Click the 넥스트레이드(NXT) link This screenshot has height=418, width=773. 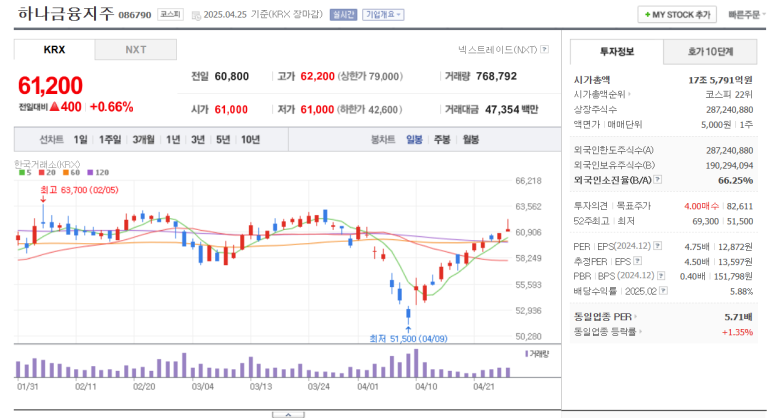(x=497, y=49)
